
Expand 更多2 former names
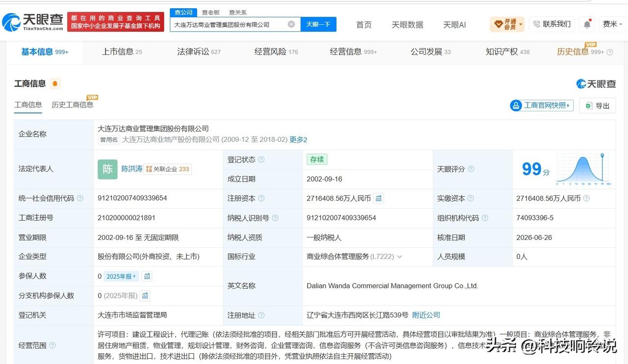pos(298,140)
